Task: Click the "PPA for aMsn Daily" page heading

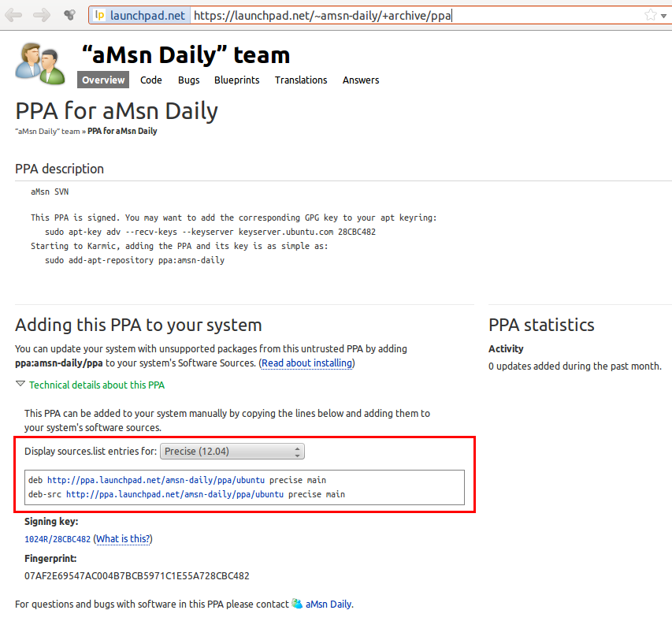Action: click(x=117, y=110)
